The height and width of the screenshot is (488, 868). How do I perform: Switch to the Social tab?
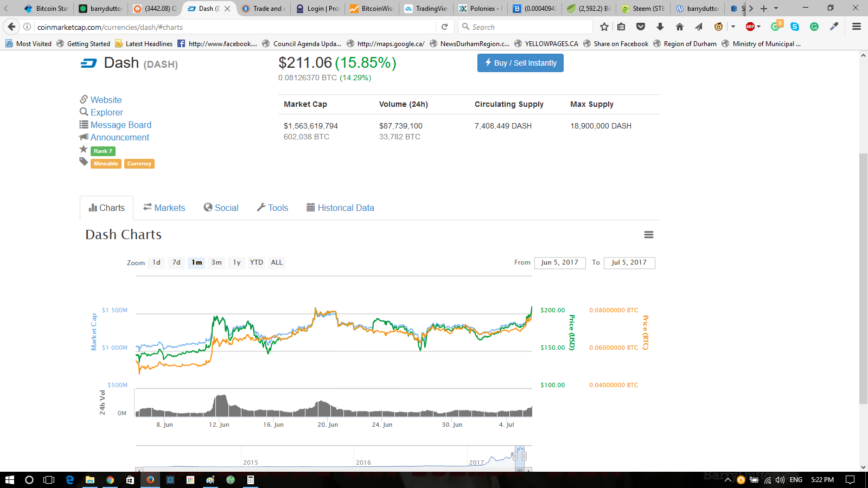tap(221, 208)
